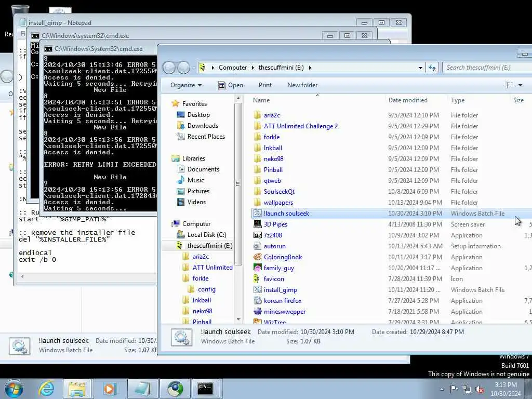The width and height of the screenshot is (532, 399).
Task: Select the family_guy application
Action: 278,268
